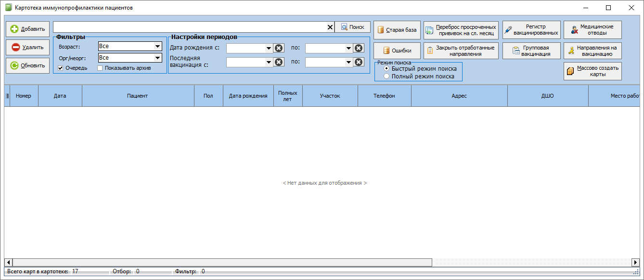The height and width of the screenshot is (280, 644).
Task: Click the Фильтр status bar entry
Action: (186, 272)
